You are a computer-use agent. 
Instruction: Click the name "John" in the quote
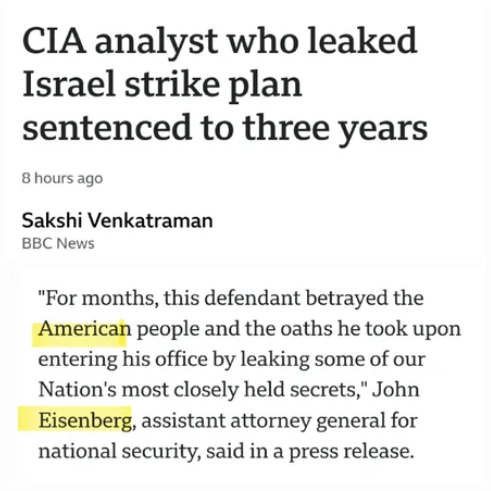coord(396,390)
